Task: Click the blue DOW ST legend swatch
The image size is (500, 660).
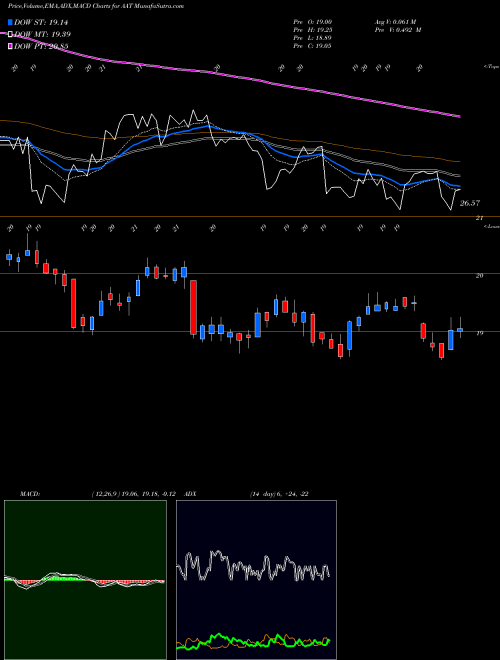Action: (x=10, y=22)
